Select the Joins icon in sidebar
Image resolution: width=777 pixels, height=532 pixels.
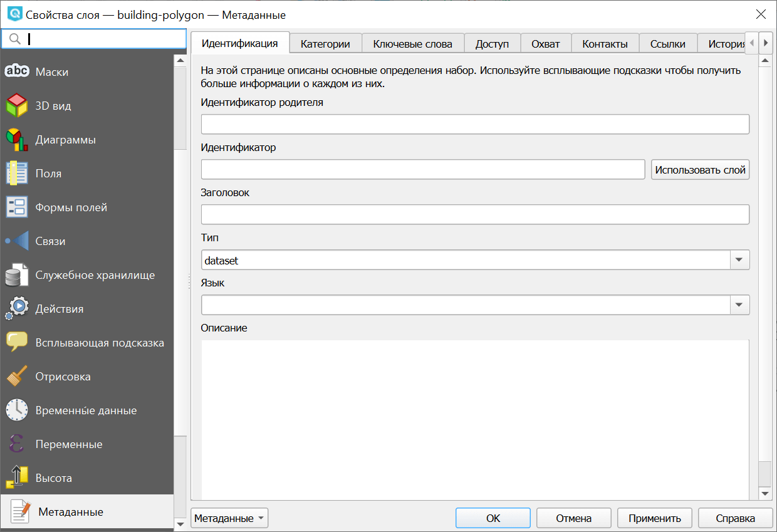click(17, 241)
